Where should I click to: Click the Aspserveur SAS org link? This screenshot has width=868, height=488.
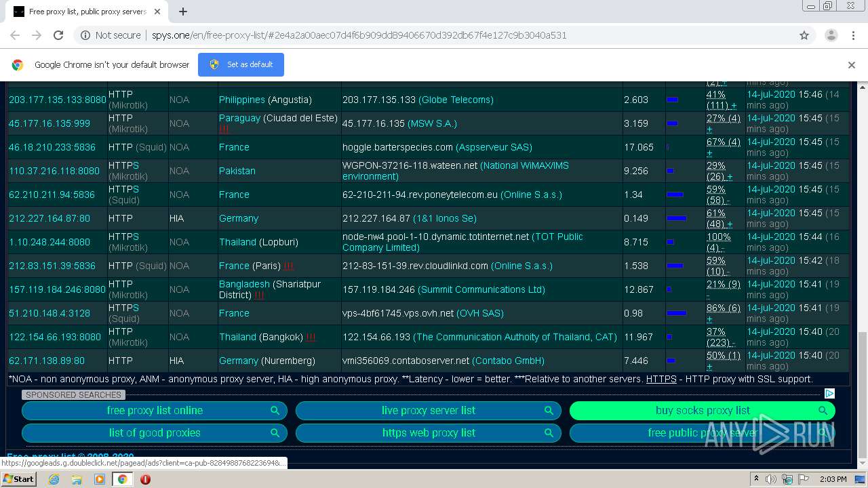click(494, 147)
